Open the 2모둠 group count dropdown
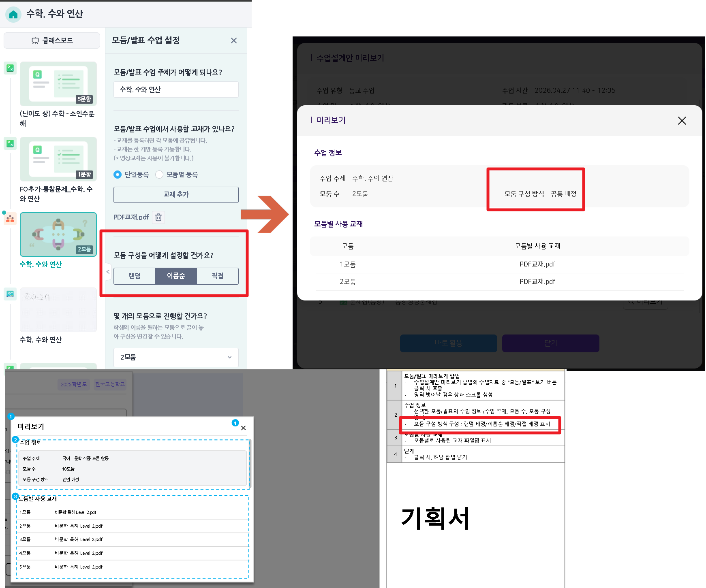Screen dimensions: 706x588 click(x=176, y=357)
